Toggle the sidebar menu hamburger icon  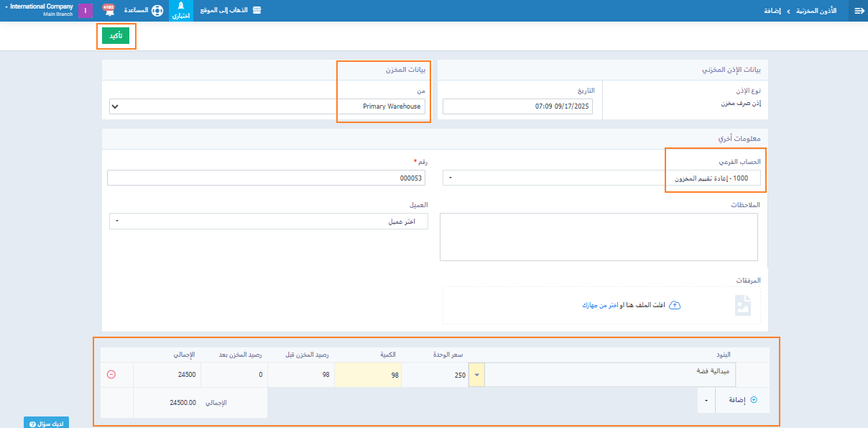(858, 11)
